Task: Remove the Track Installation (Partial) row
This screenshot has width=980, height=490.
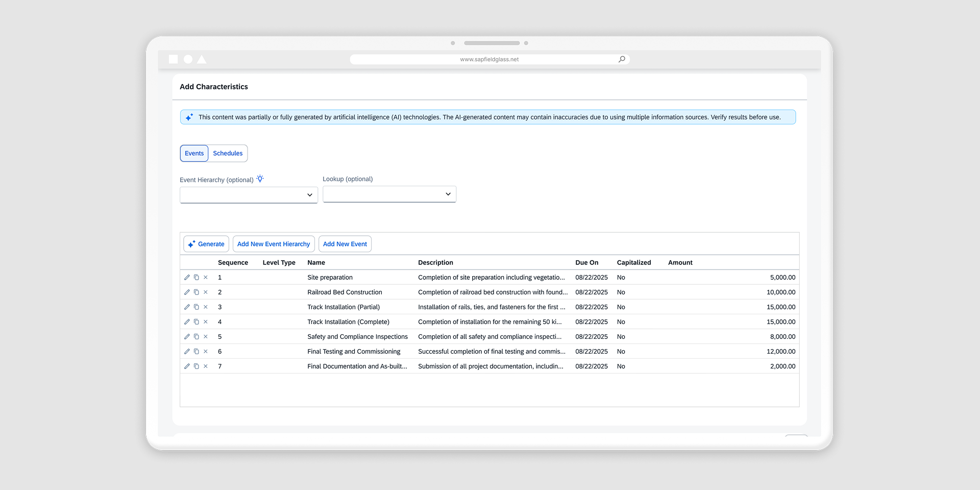Action: [x=206, y=307]
